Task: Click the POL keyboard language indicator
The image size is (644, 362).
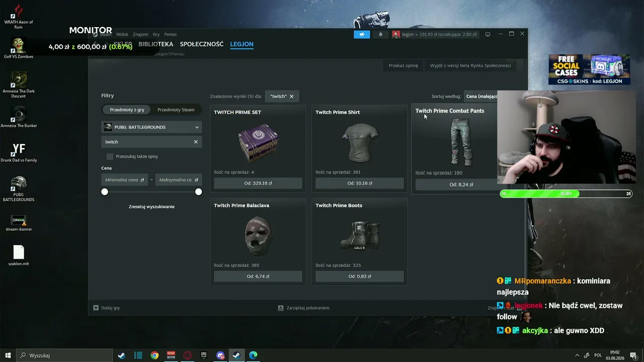Action: coord(598,355)
